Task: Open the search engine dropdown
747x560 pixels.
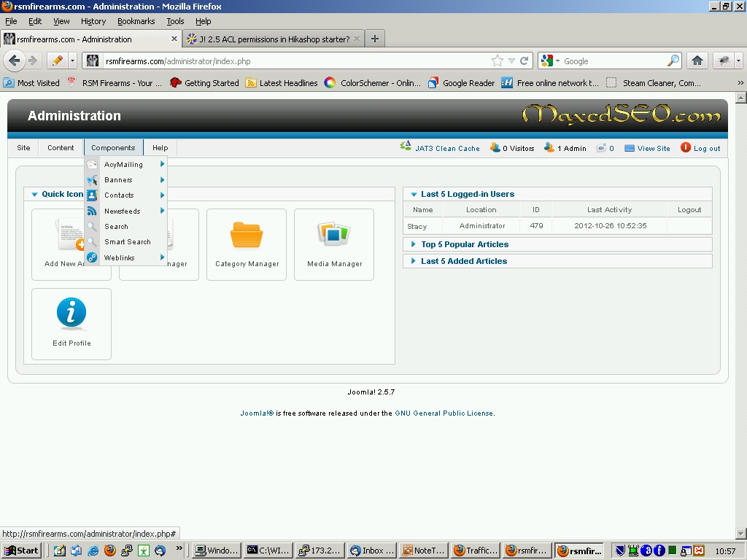Action: coord(557,61)
